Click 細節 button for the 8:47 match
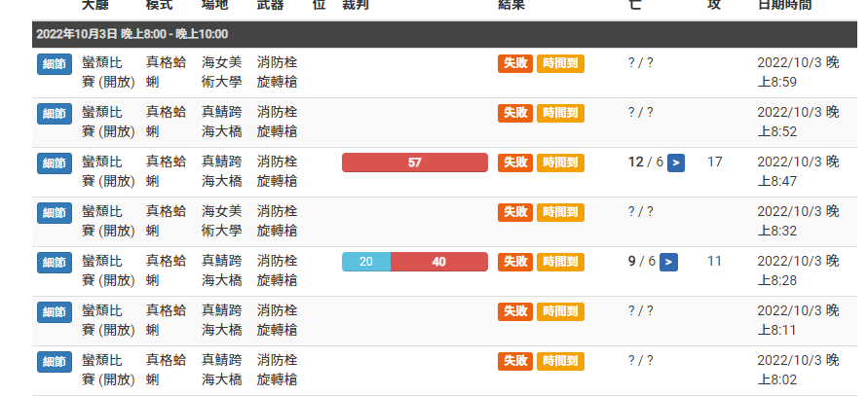This screenshot has width=868, height=396. pos(55,162)
